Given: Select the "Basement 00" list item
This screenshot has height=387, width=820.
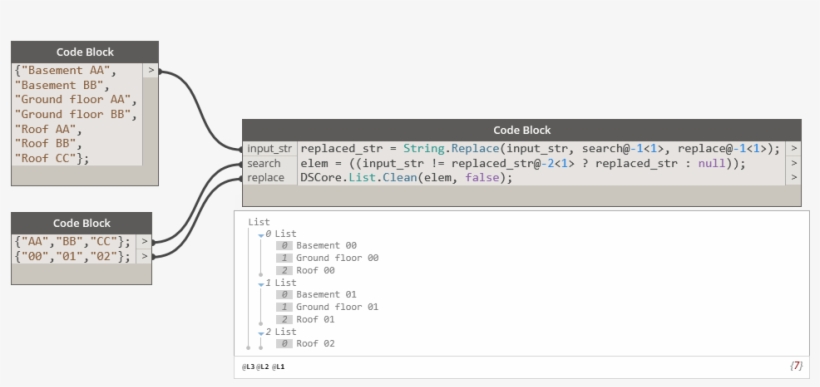Looking at the screenshot, I should [326, 245].
